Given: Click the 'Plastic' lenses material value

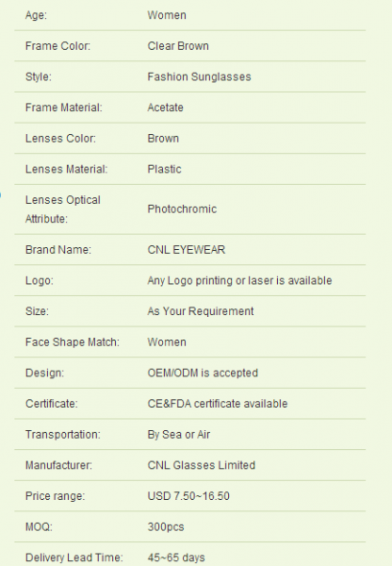Looking at the screenshot, I should pyautogui.click(x=165, y=169).
